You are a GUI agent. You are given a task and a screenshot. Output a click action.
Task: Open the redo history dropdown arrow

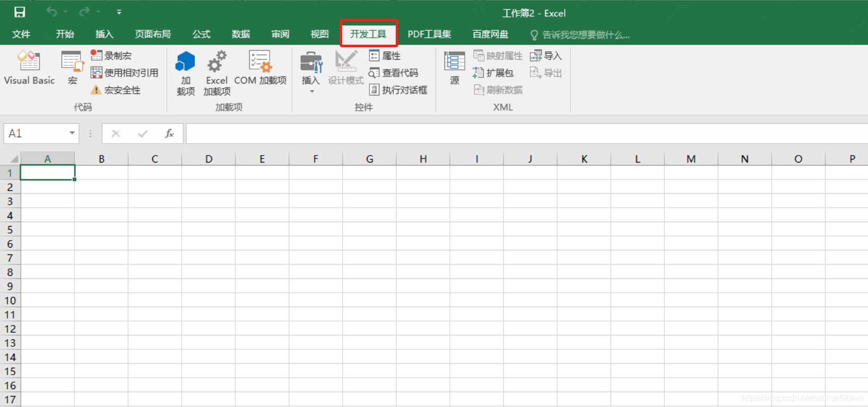[x=98, y=11]
